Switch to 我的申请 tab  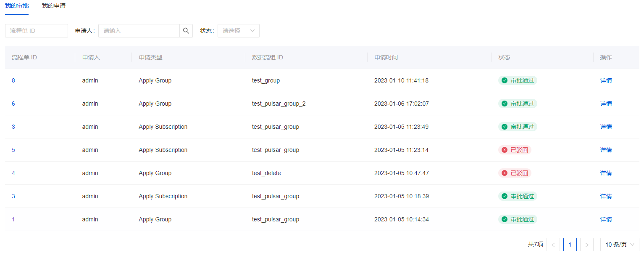[x=54, y=6]
